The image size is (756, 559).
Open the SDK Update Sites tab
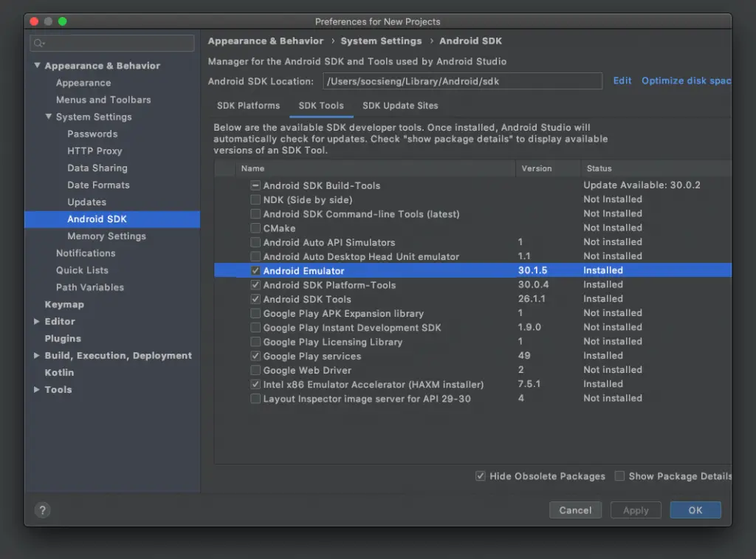[x=400, y=106]
